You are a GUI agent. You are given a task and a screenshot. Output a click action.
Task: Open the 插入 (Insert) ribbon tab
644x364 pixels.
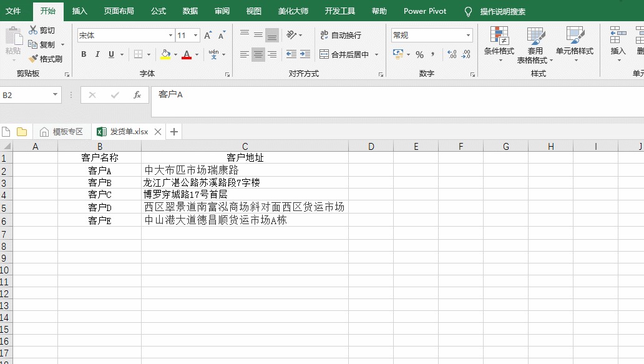click(x=80, y=11)
